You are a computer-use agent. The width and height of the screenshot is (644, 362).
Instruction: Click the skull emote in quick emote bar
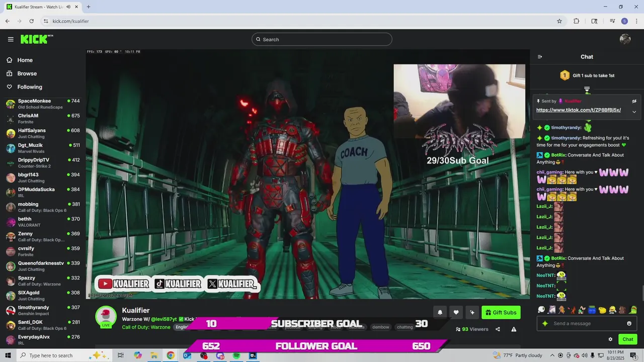pos(541,310)
